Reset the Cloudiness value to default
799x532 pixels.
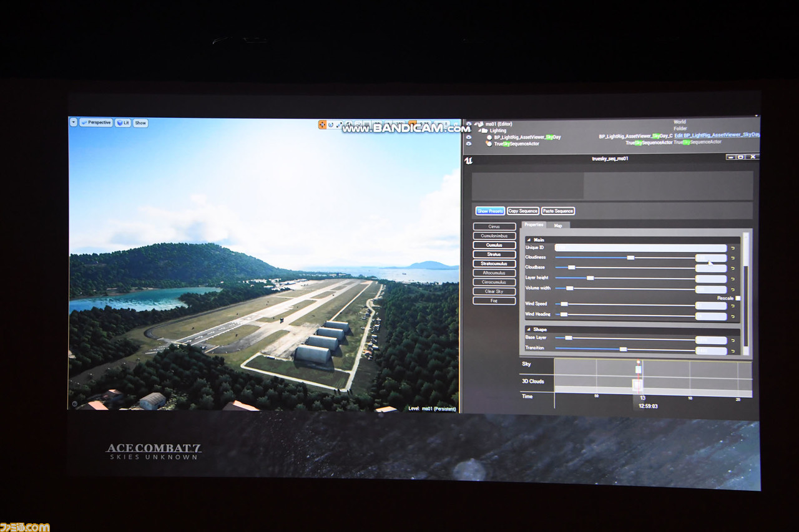click(733, 258)
